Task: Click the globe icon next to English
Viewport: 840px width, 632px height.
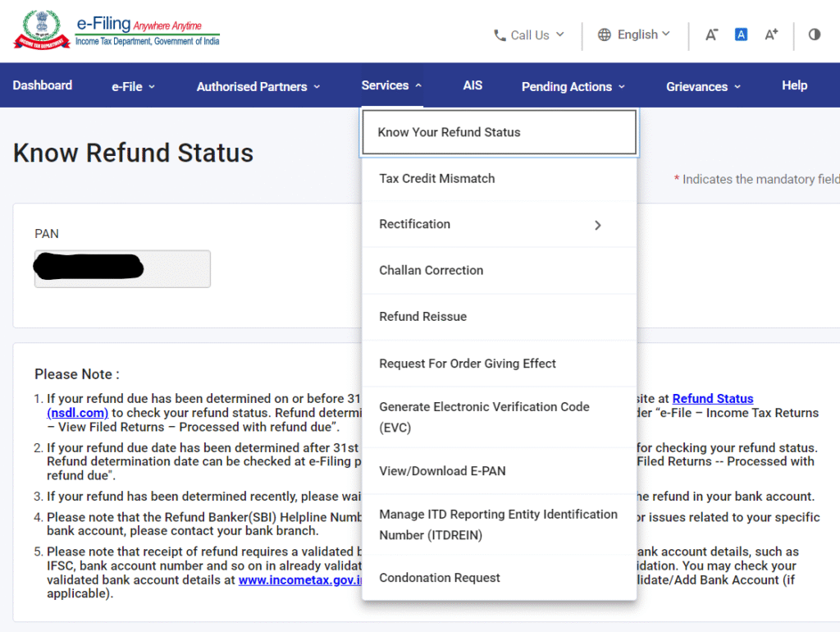Action: click(605, 34)
